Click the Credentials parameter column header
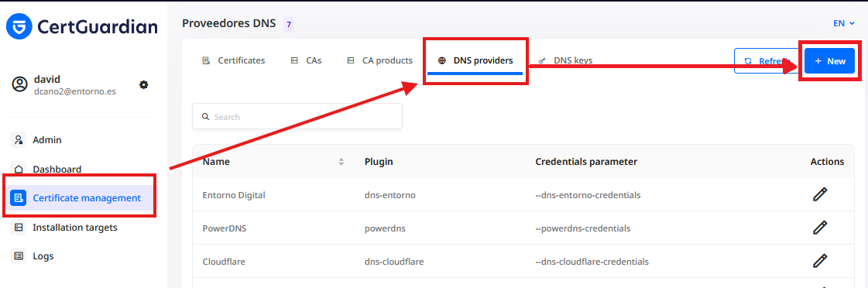This screenshot has height=288, width=868. (586, 162)
